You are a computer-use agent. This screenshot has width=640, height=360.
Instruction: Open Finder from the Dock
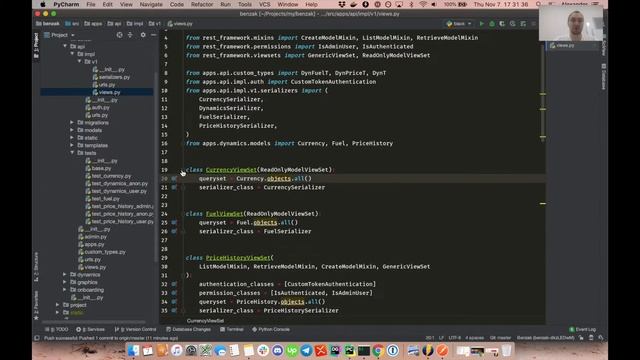[x=133, y=350]
